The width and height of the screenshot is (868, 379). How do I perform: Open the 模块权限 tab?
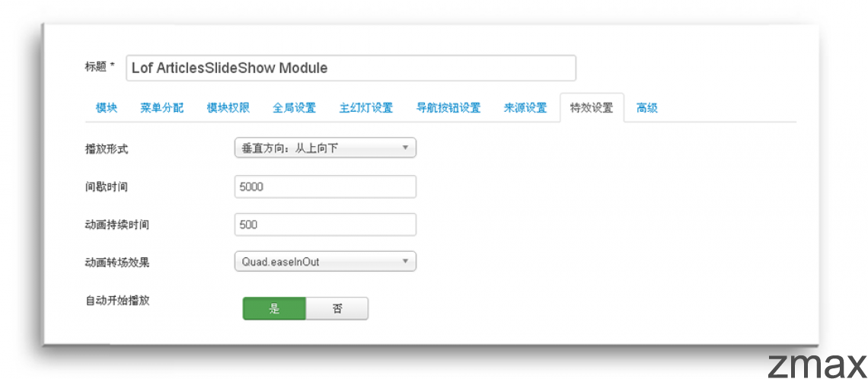pos(228,108)
